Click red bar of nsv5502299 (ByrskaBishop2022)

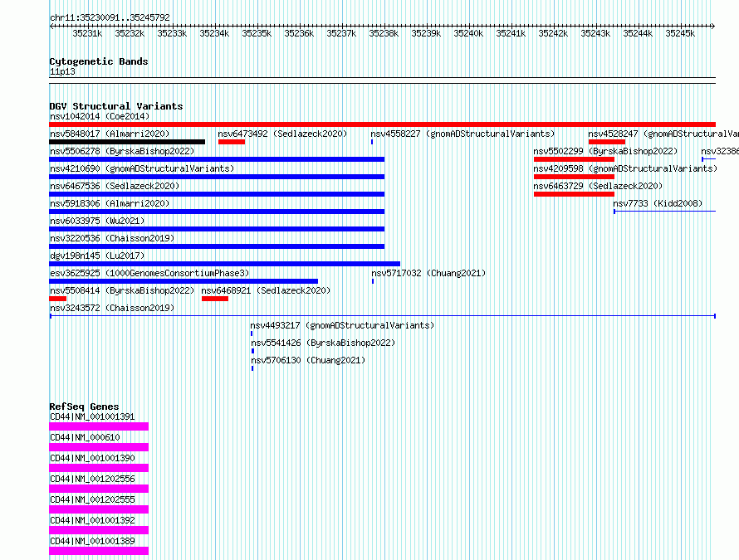(x=574, y=159)
